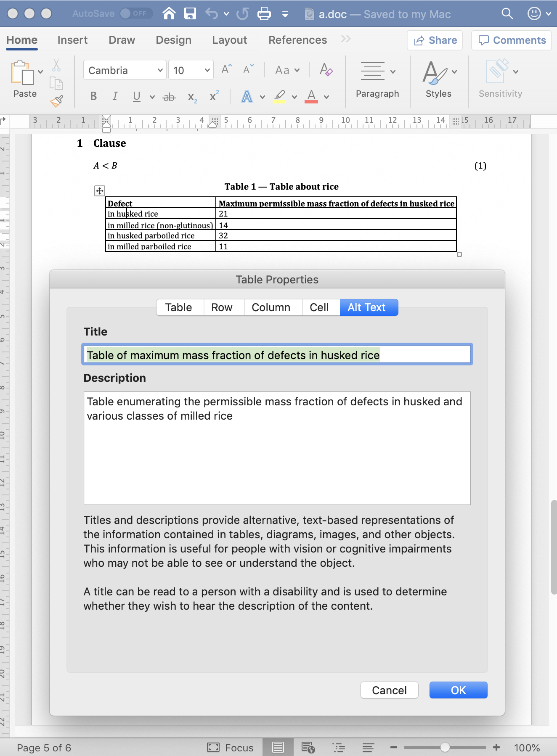Viewport: 557px width, 756px height.
Task: Cancel the Table Properties dialog
Action: click(389, 690)
